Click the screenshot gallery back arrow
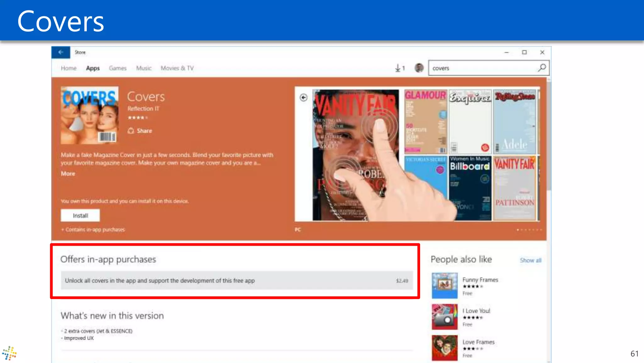This screenshot has height=363, width=644. [303, 98]
